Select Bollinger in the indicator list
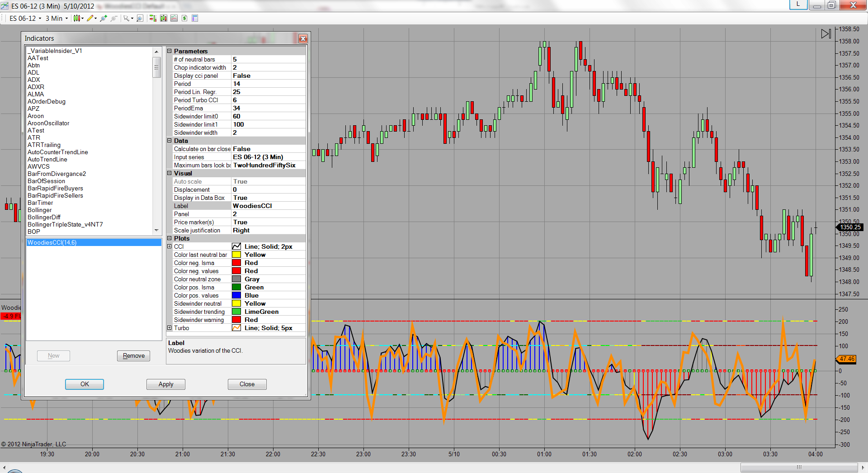 coord(39,210)
